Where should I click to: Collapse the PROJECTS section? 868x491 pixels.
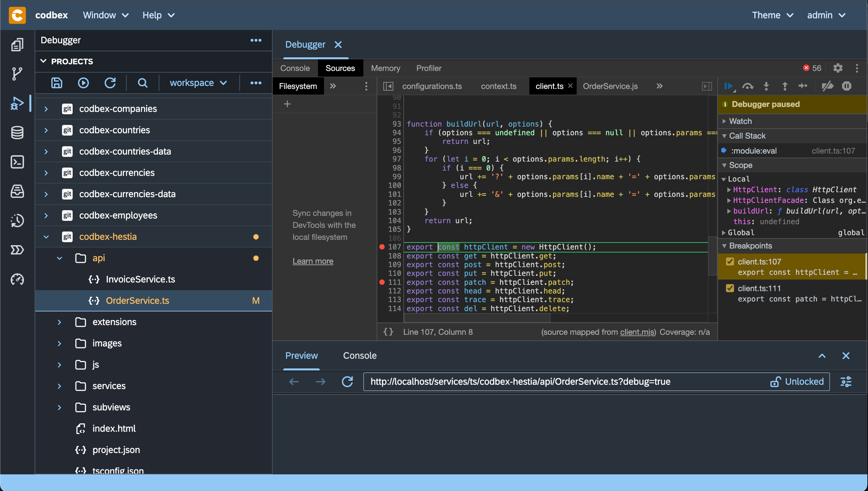pyautogui.click(x=43, y=61)
